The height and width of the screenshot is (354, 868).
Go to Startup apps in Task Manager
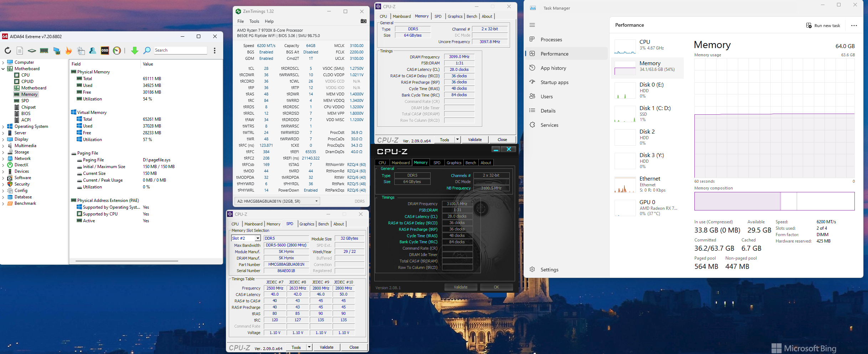pyautogui.click(x=566, y=82)
